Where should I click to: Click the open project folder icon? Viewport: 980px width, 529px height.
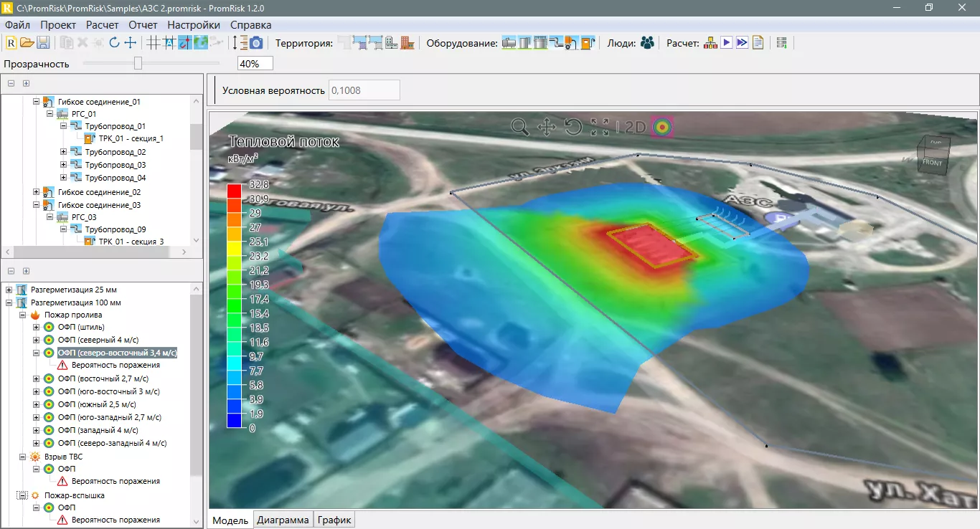click(27, 43)
